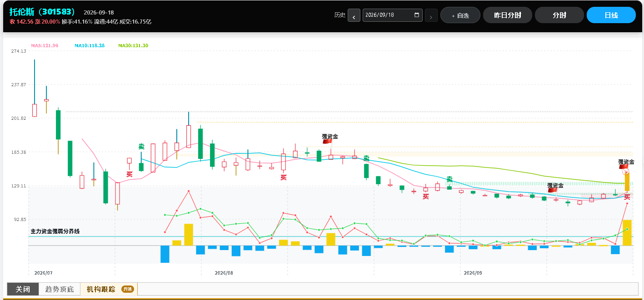
Task: Click the MA10:118.28 legend label
Action: [x=90, y=46]
